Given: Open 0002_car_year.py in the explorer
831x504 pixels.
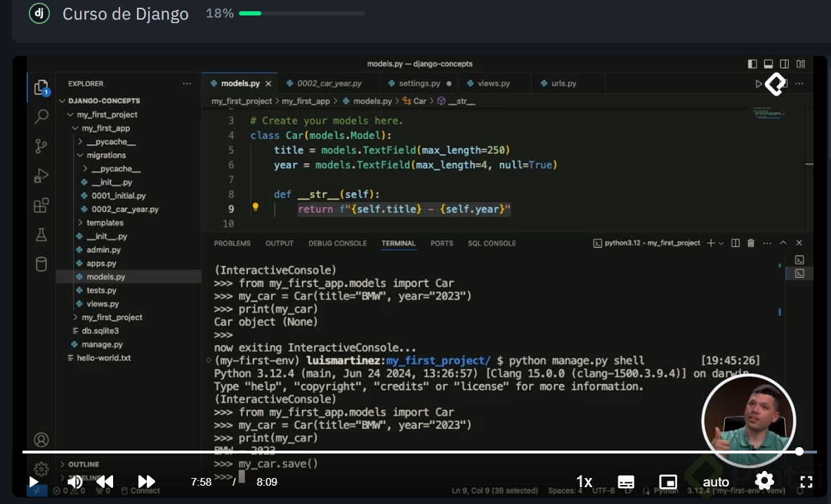Looking at the screenshot, I should tap(125, 209).
